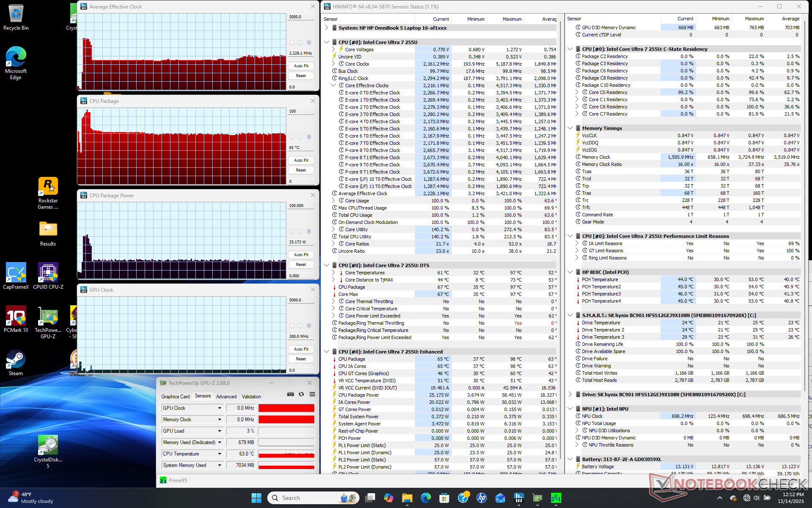This screenshot has height=508, width=812.
Task: Click GPU-Z refresh icon
Action: coord(302,394)
